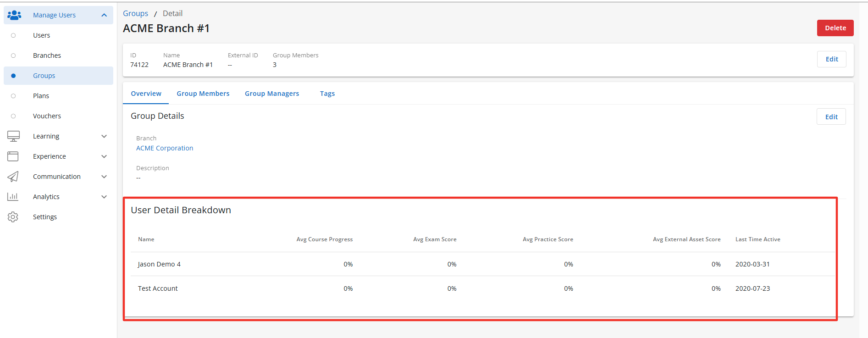Viewport: 868px width, 338px height.
Task: Click the Manage Users people icon
Action: pos(14,15)
